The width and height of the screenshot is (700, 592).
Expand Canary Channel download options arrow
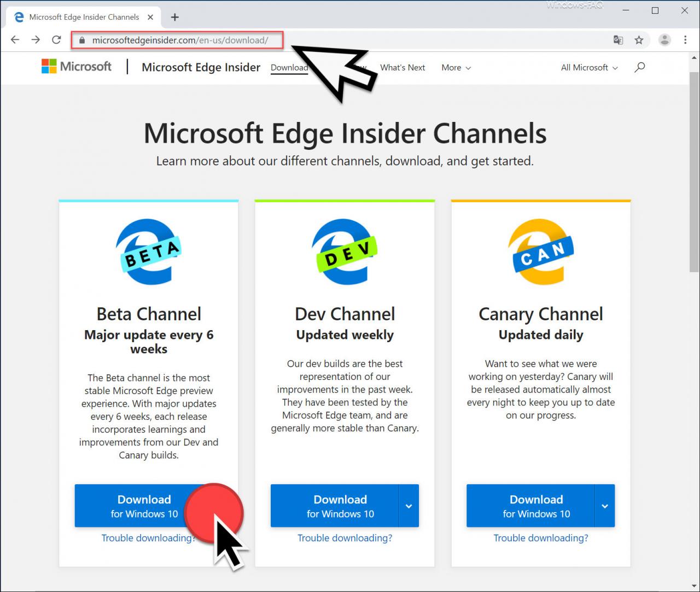(x=605, y=506)
